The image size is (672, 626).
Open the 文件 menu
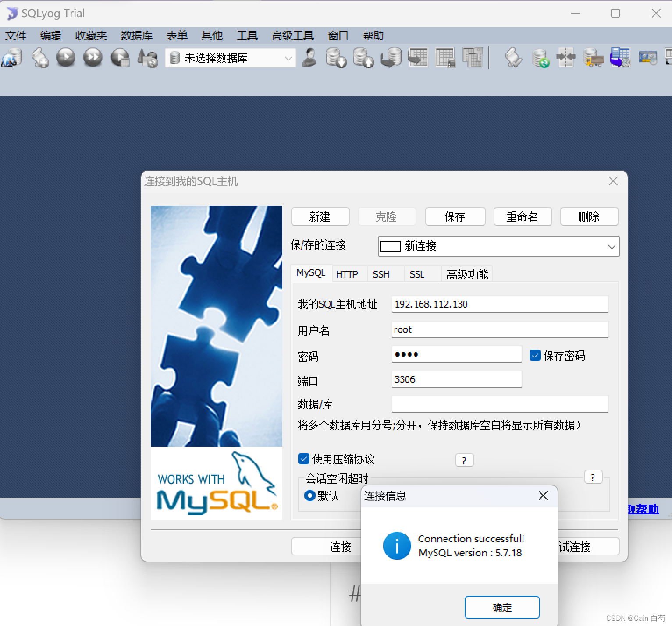[16, 35]
